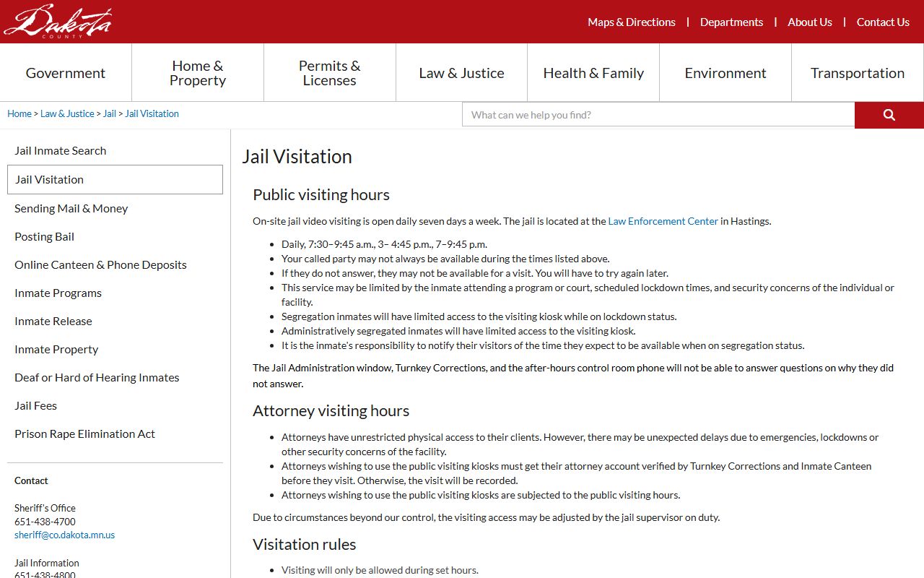Click "It is the inmate's responsibility" bullet
The width and height of the screenshot is (924, 578).
click(543, 345)
